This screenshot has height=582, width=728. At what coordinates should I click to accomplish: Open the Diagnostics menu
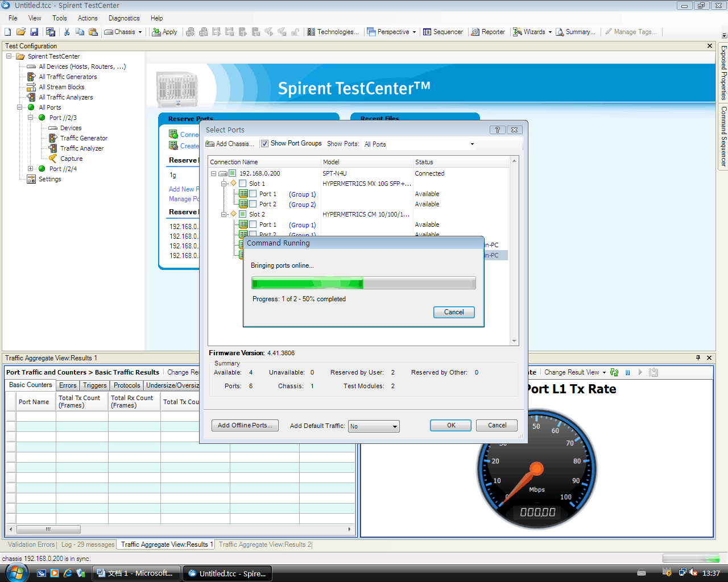pyautogui.click(x=124, y=18)
